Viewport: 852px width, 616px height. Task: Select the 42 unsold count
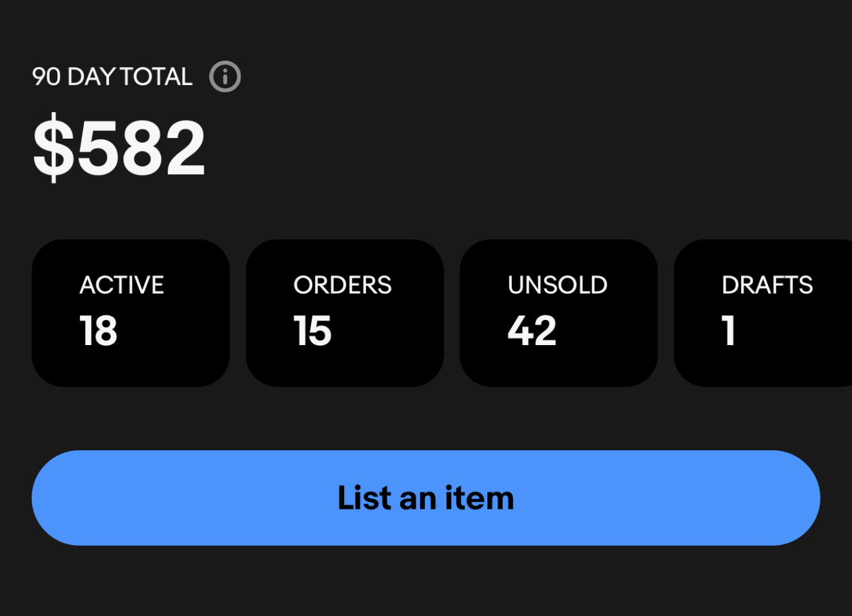click(x=532, y=331)
